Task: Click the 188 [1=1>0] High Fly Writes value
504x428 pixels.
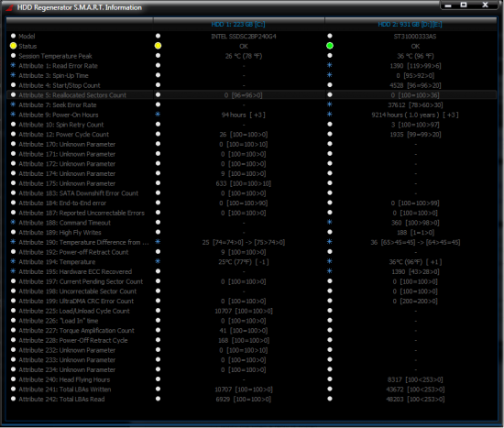Action: click(415, 233)
